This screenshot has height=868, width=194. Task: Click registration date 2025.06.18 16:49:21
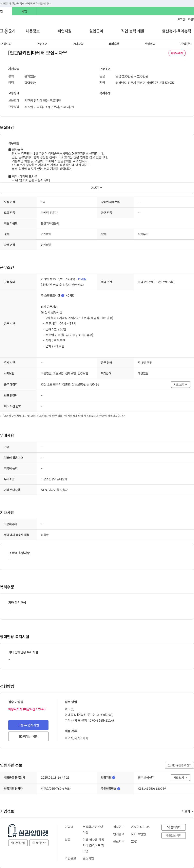(55, 777)
